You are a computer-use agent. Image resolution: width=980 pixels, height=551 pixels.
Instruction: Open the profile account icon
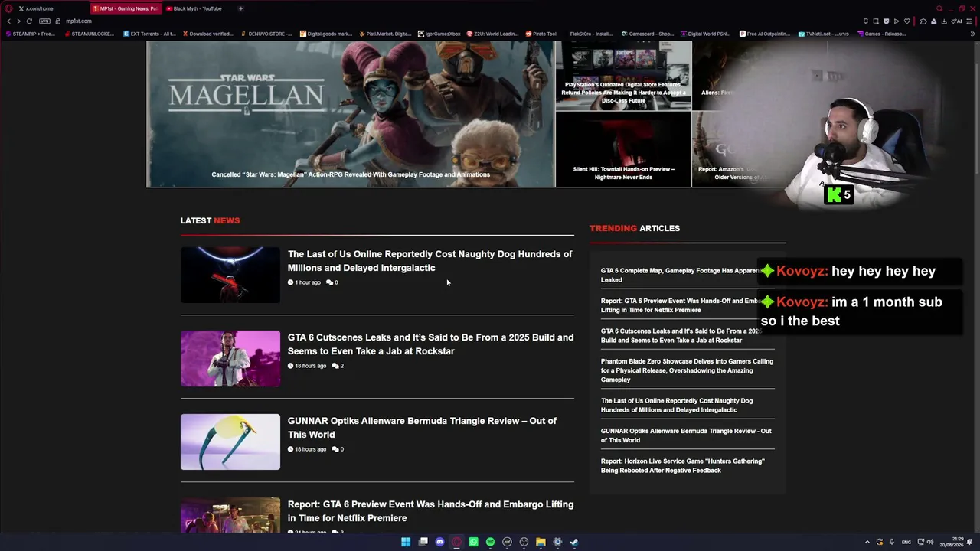(x=933, y=21)
